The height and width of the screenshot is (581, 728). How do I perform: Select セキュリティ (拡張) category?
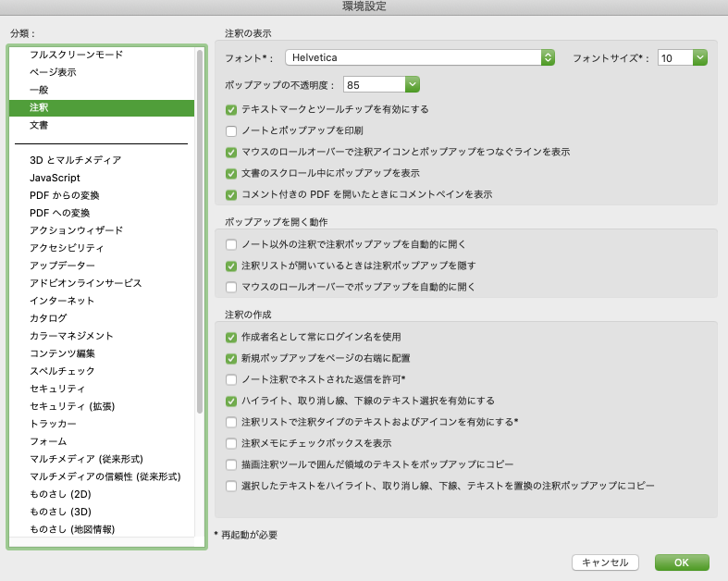[x=72, y=406]
